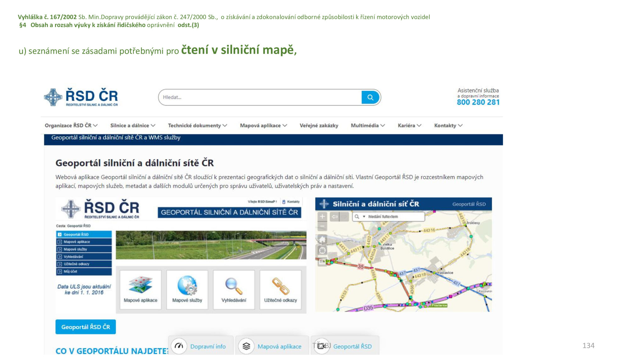Screen dimensions: 644x362
Task: Expand Mapová aplikace menu
Action: tap(264, 125)
